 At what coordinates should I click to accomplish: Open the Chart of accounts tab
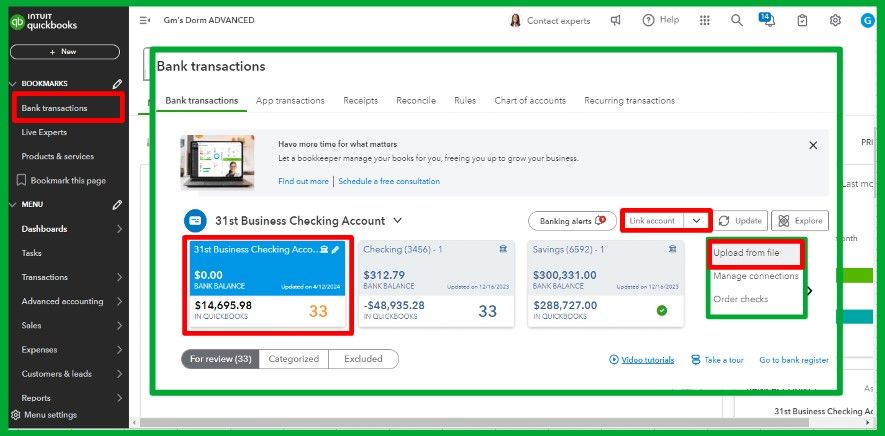coord(530,101)
